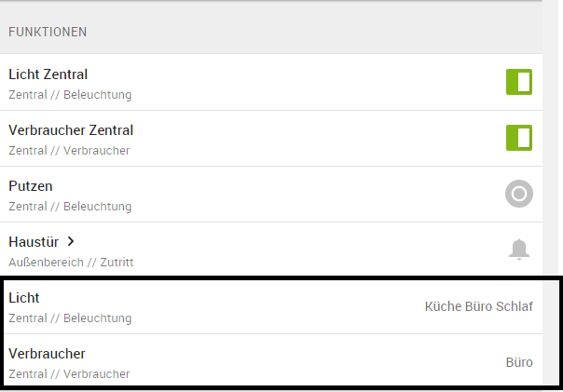Select the Verbraucher row title in the boxed area
The height and width of the screenshot is (392, 563).
pos(47,354)
